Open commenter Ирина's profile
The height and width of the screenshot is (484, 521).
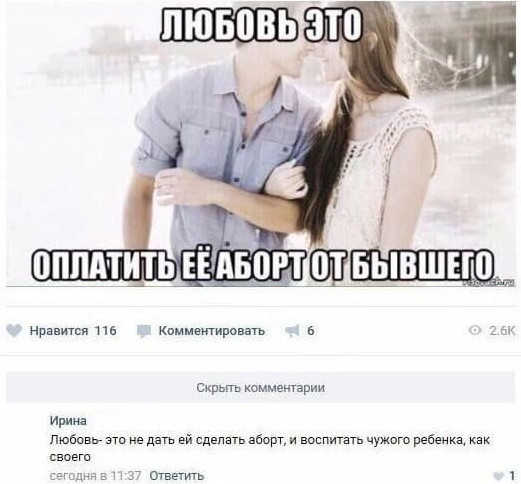(68, 421)
